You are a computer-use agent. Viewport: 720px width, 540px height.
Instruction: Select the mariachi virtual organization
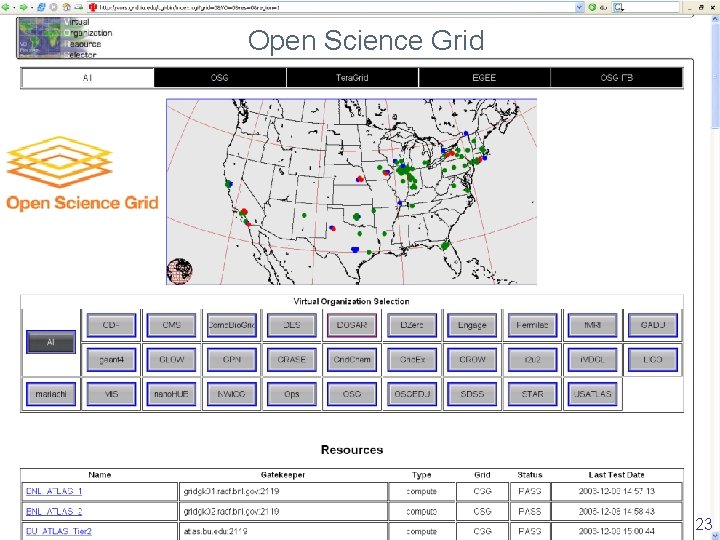click(51, 394)
